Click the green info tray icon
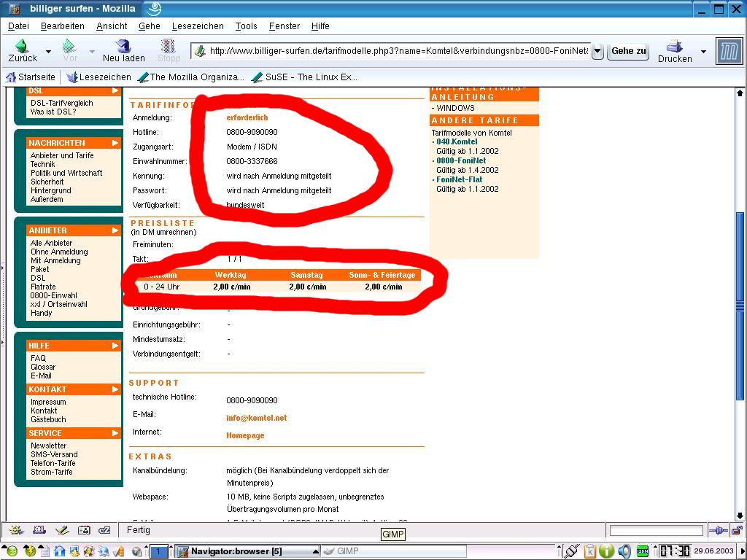Screen dimensions: 747x560 tap(606, 551)
